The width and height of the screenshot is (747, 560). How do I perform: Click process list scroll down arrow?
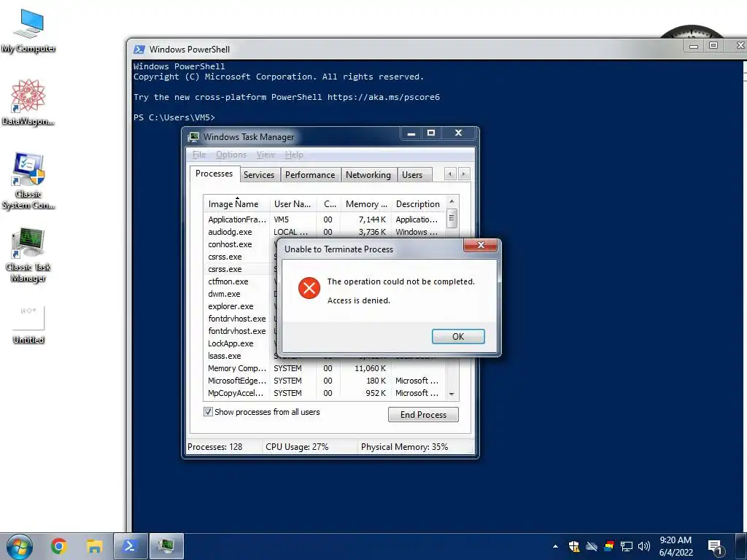pos(452,394)
